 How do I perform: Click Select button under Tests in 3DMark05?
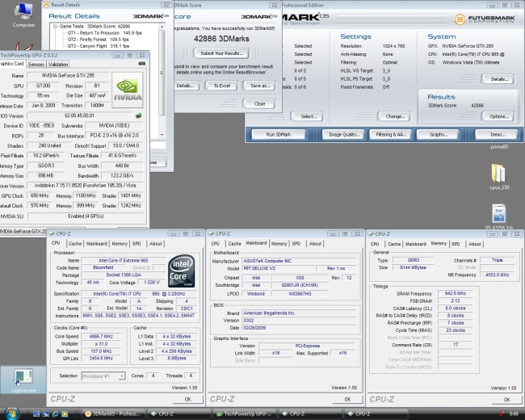[x=308, y=116]
